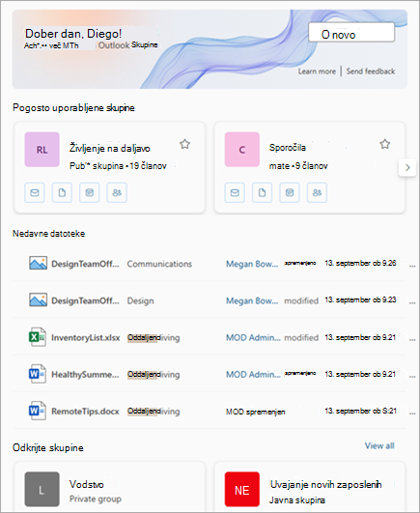Click MOD Admin... in HealthySumme row

(x=253, y=374)
